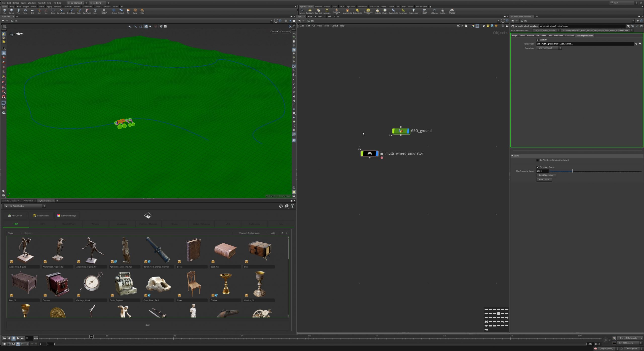
Task: Toggle the Use Path checkbox
Action: click(x=538, y=40)
